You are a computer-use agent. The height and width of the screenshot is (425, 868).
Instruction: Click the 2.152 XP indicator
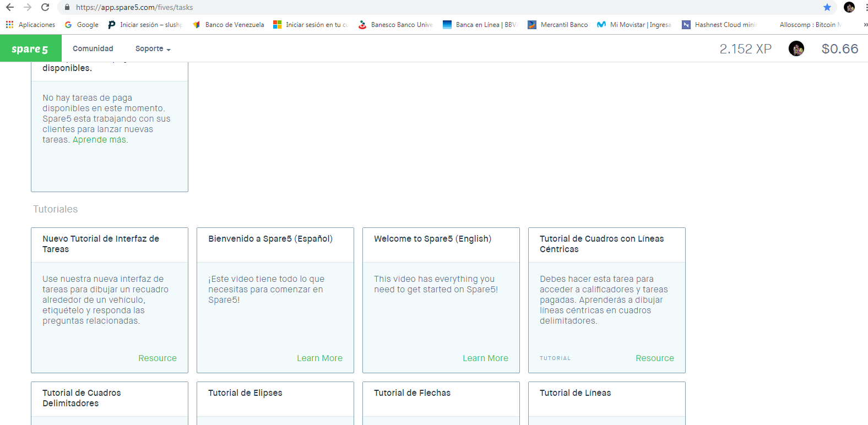pos(745,48)
